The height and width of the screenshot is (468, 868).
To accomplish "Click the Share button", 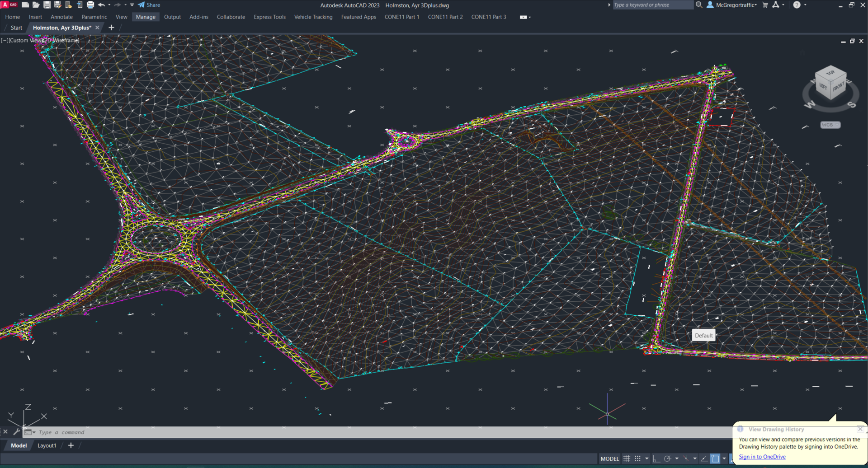I will click(x=150, y=5).
